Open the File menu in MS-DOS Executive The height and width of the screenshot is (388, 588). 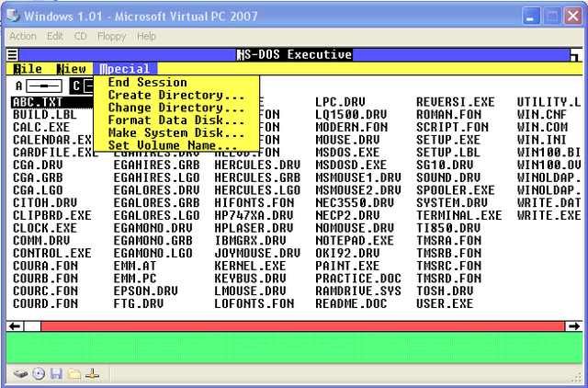(28, 69)
